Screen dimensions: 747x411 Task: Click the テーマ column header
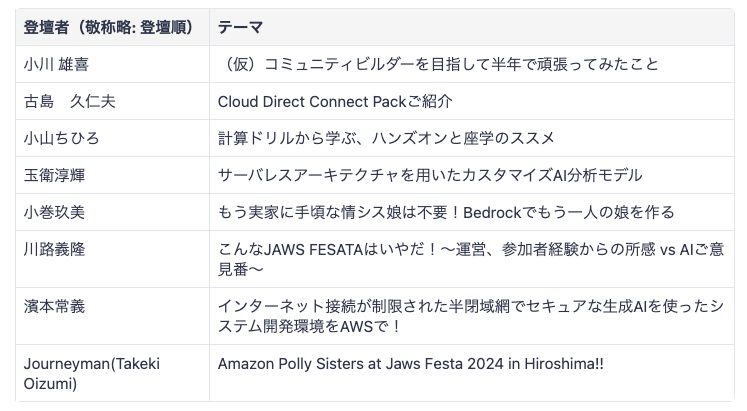[x=472, y=27]
